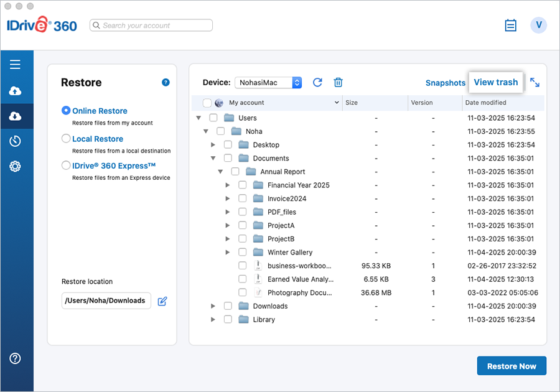Click the Restore Now button
Screen dimensions: 560x392
511,366
